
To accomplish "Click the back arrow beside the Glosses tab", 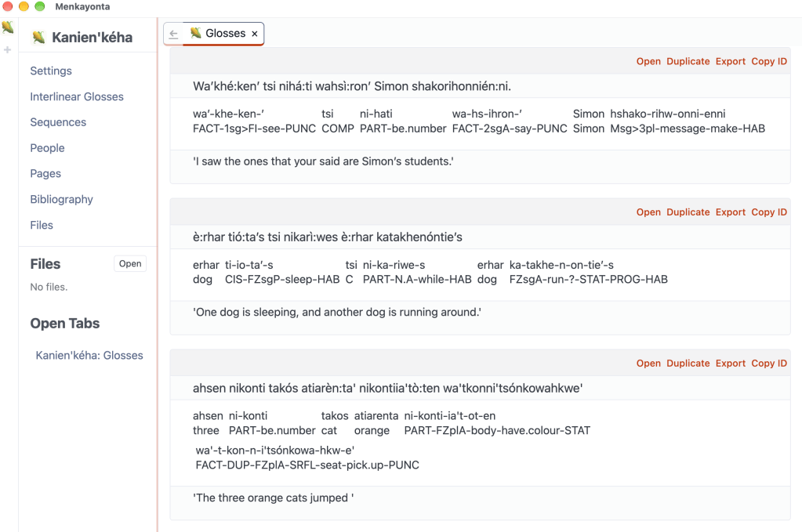I will coord(173,34).
